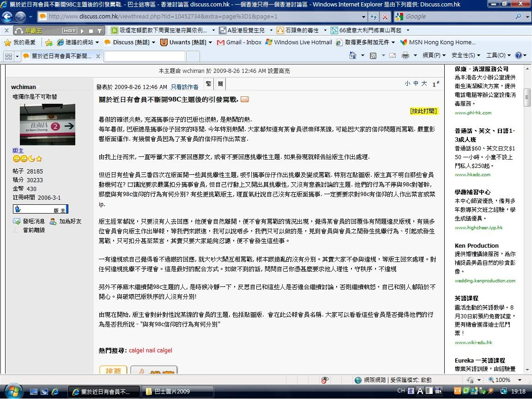The height and width of the screenshot is (399, 532).
Task: Open 我的最愛 favorites menu
Action: [20, 42]
